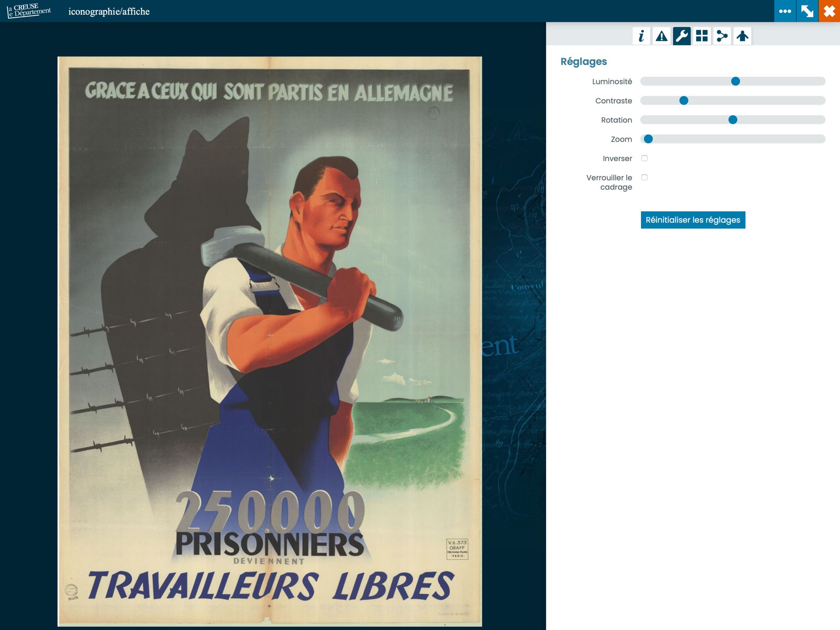Click the poster image of the worker
Screen dimensions: 840x630
coord(270,341)
